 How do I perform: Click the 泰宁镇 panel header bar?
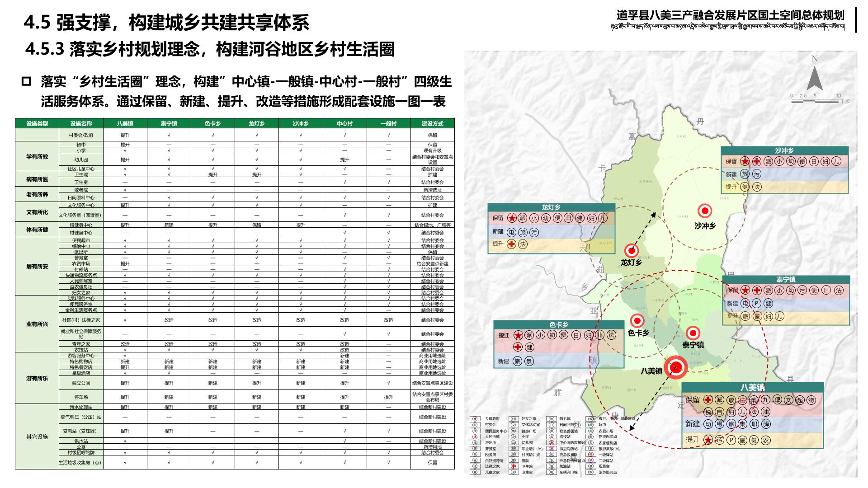tap(786, 280)
